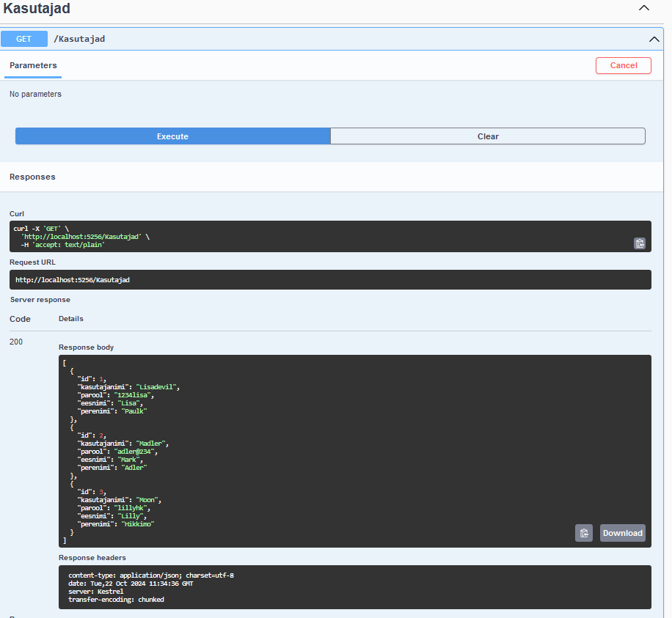This screenshot has width=672, height=618.
Task: Click the "Hikkimo" perenimi value
Action: (x=138, y=523)
